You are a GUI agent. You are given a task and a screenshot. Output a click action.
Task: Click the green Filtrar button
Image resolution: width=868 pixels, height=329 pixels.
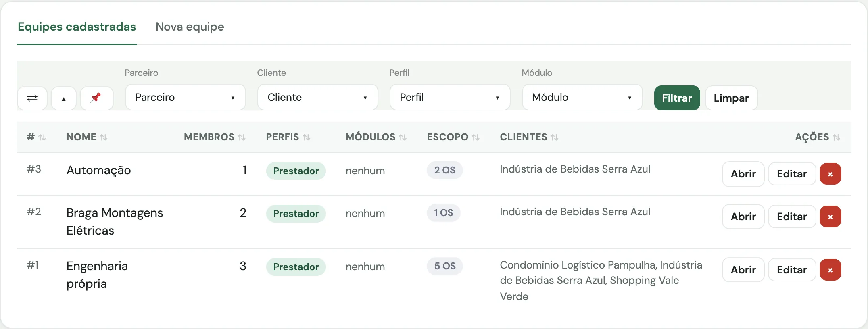click(x=677, y=98)
